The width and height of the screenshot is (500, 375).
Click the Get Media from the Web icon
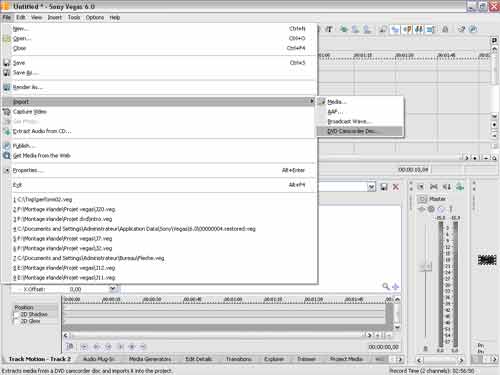tap(7, 156)
